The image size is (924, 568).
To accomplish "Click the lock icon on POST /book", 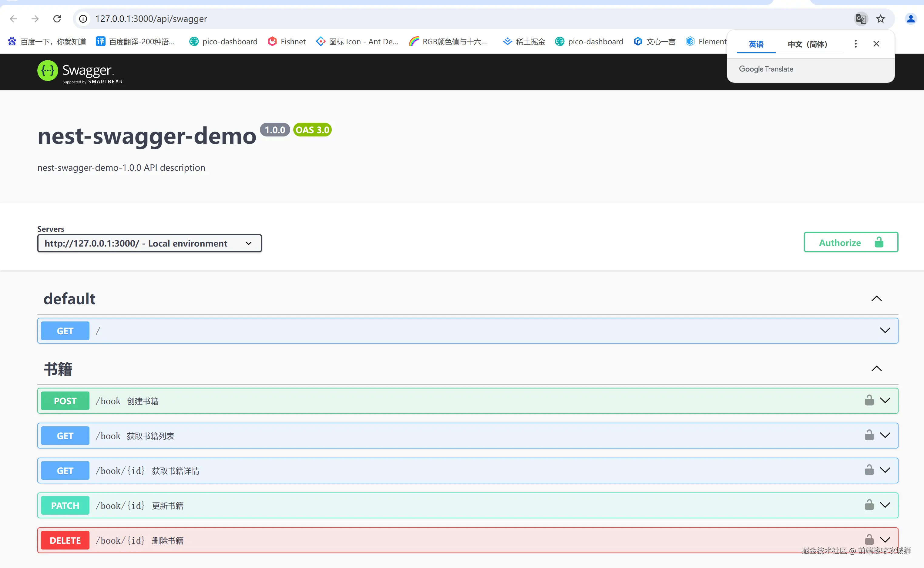I will 869,401.
